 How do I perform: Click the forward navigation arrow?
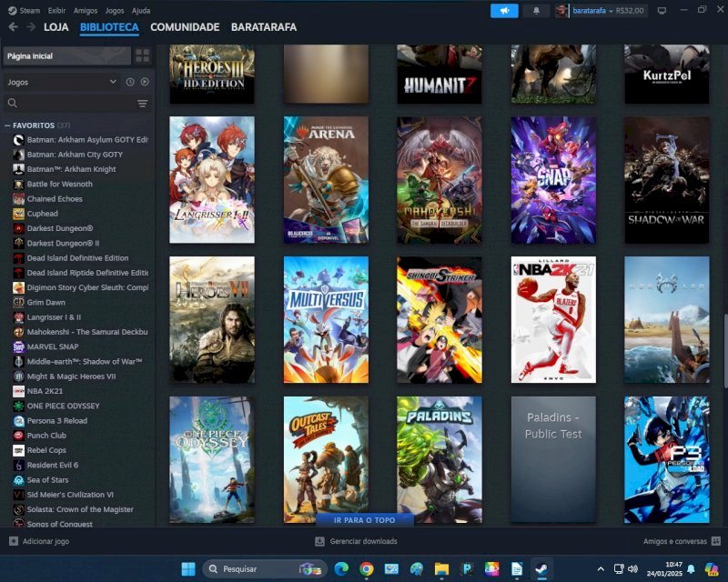[31, 27]
